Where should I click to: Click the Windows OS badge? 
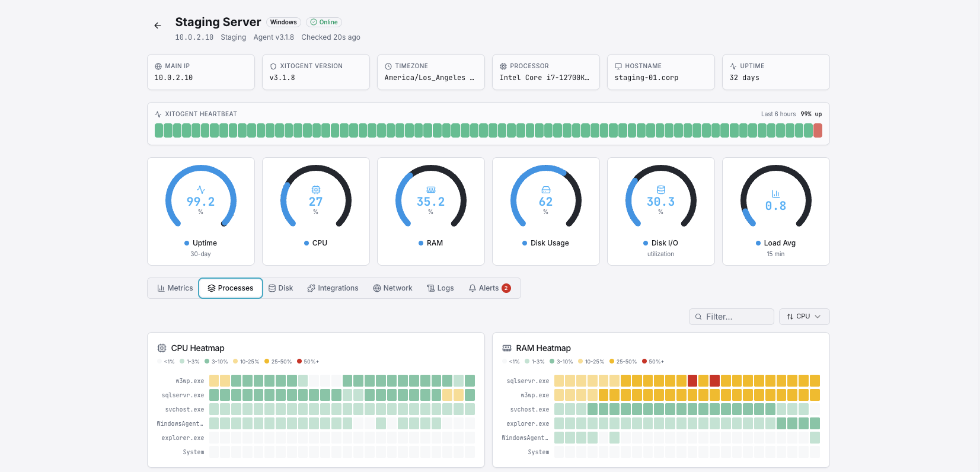coord(283,22)
